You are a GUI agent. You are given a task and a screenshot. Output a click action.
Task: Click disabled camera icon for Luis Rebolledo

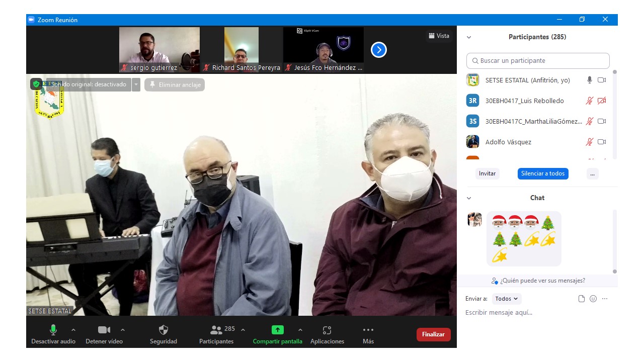click(x=602, y=101)
